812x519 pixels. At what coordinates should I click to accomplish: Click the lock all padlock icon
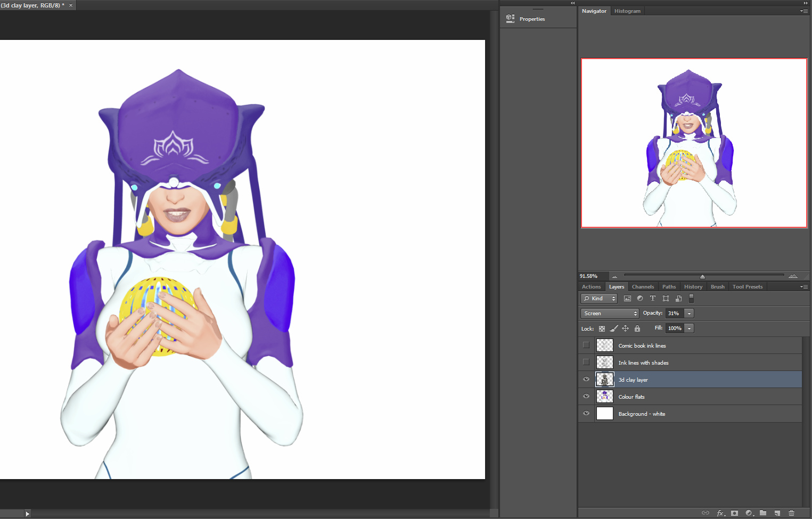pos(637,328)
